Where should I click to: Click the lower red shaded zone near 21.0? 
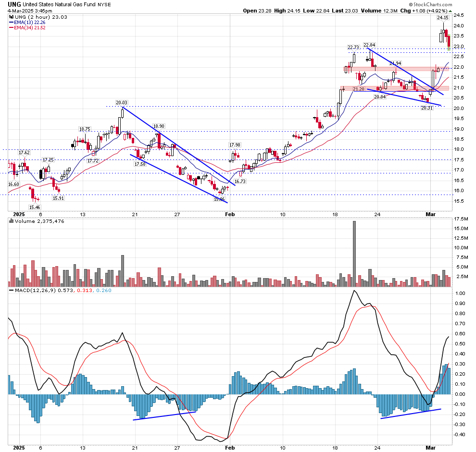(x=394, y=88)
